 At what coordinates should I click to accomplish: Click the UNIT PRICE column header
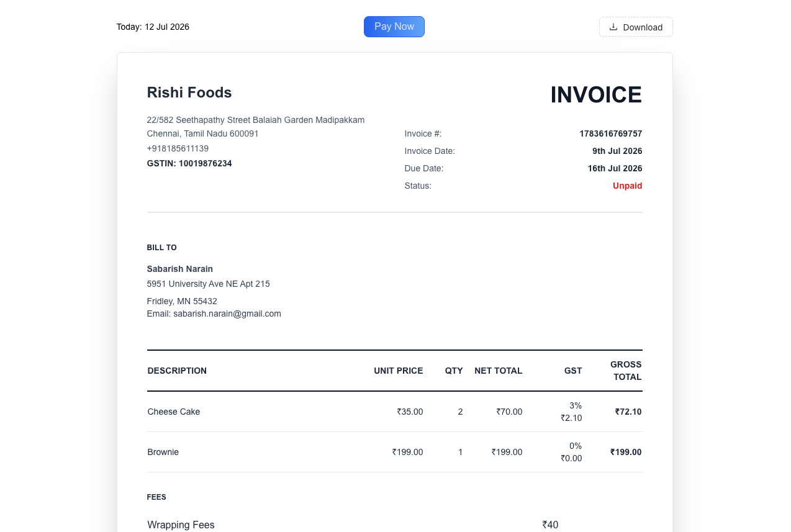399,371
